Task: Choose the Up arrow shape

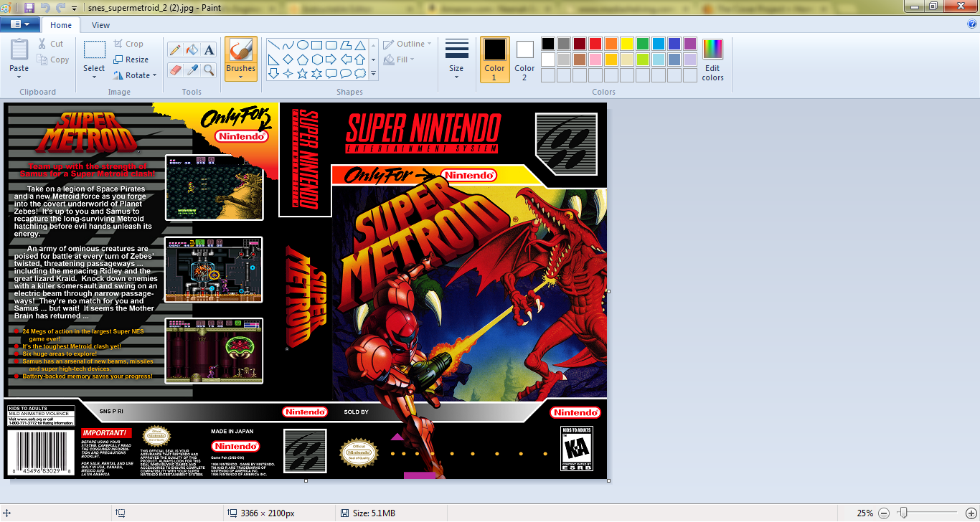Action: tap(359, 59)
